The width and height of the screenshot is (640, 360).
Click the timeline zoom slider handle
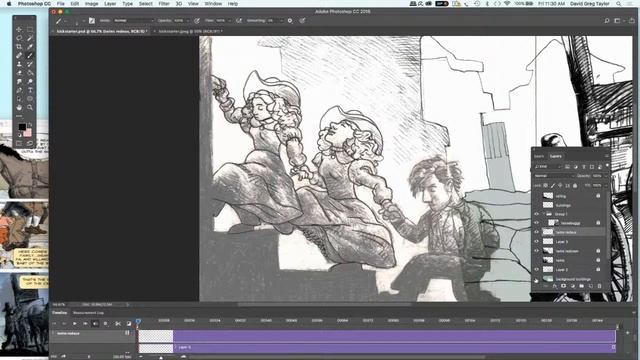pos(161,358)
